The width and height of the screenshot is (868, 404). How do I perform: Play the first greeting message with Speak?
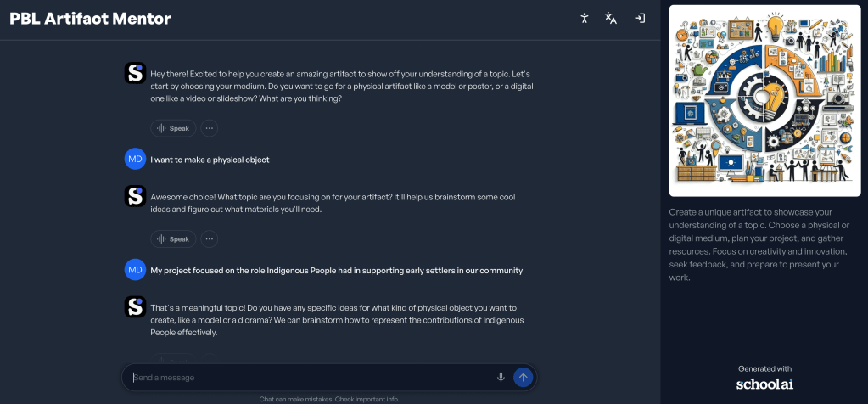click(173, 128)
